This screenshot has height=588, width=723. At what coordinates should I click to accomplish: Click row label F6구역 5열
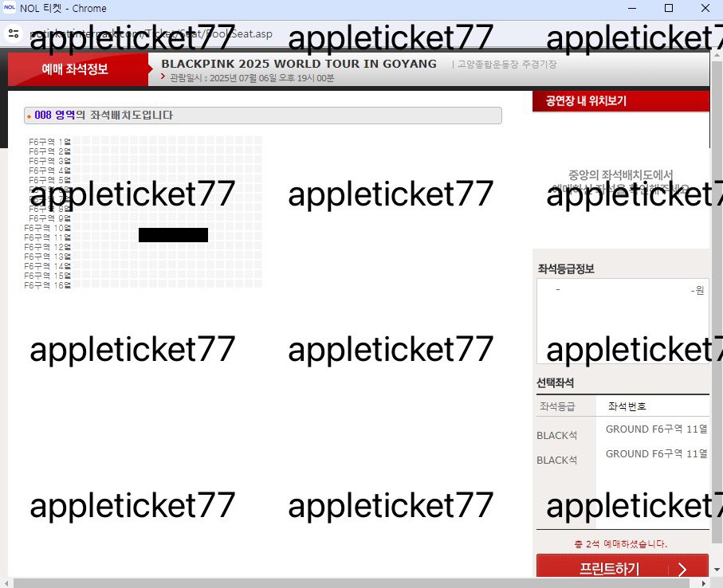pyautogui.click(x=49, y=180)
